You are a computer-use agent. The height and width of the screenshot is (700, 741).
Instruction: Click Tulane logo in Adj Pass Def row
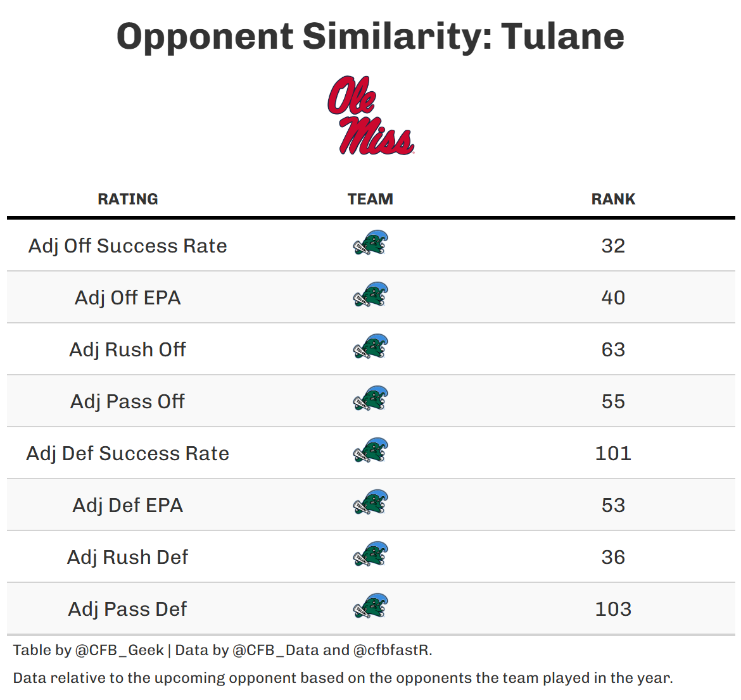370,607
